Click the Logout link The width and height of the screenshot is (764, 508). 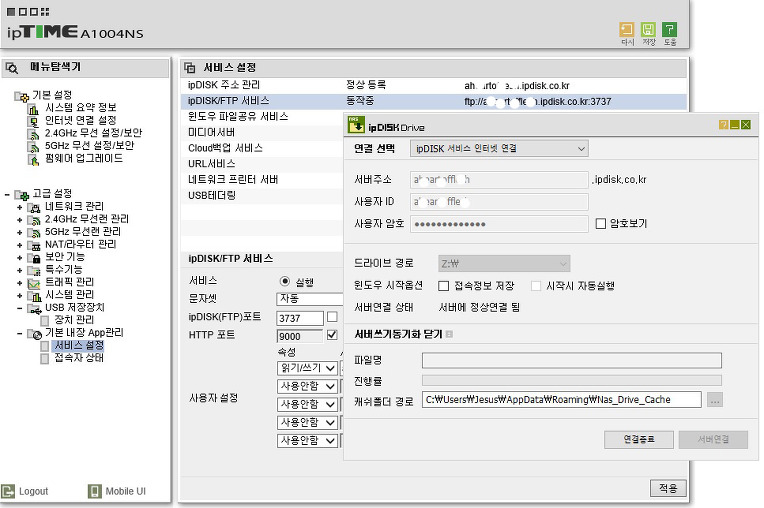coord(34,491)
